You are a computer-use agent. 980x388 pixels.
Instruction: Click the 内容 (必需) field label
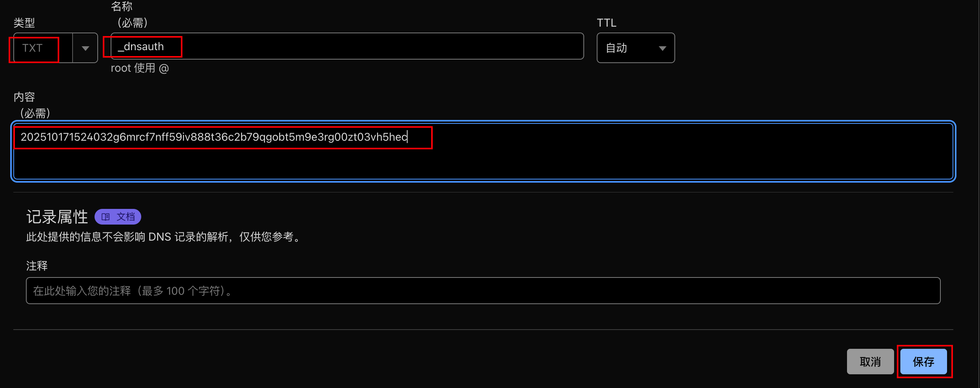[x=31, y=105]
